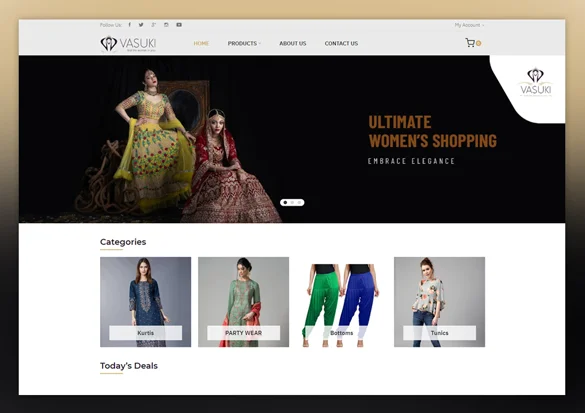Click the Follow Us label
This screenshot has height=413, width=585.
coord(111,25)
